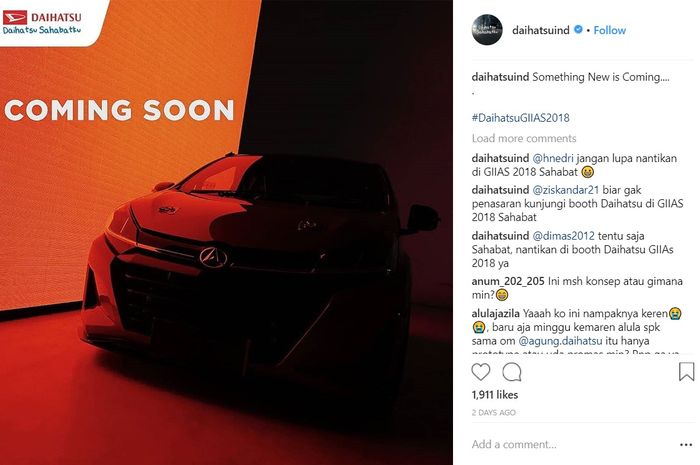The height and width of the screenshot is (465, 700).
Task: View the 1,911 likes list
Action: pyautogui.click(x=495, y=395)
